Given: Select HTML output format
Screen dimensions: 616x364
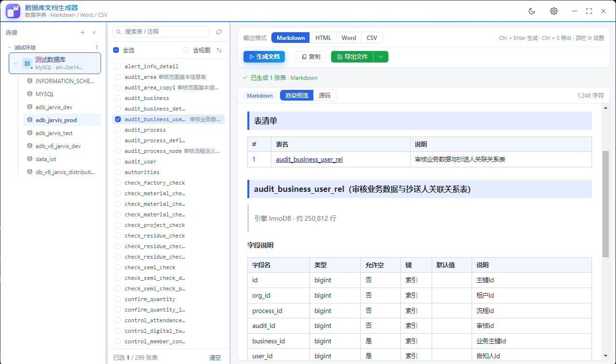Looking at the screenshot, I should [323, 38].
